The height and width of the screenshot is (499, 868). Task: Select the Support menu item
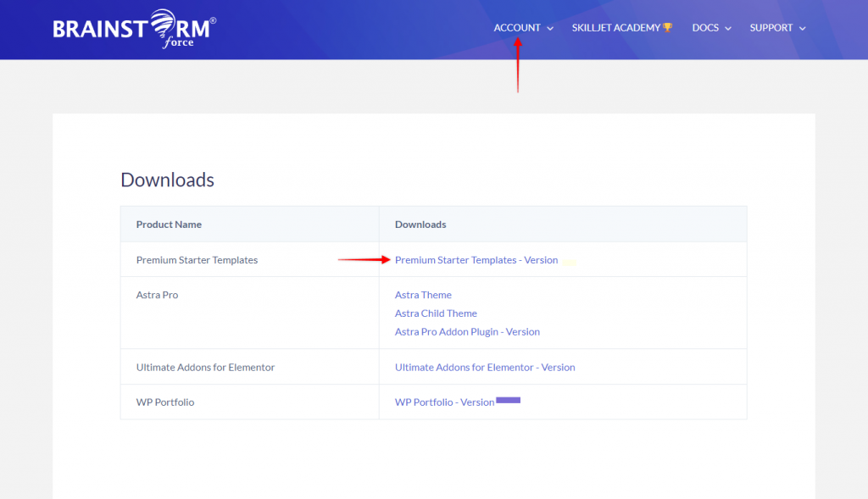click(x=771, y=27)
